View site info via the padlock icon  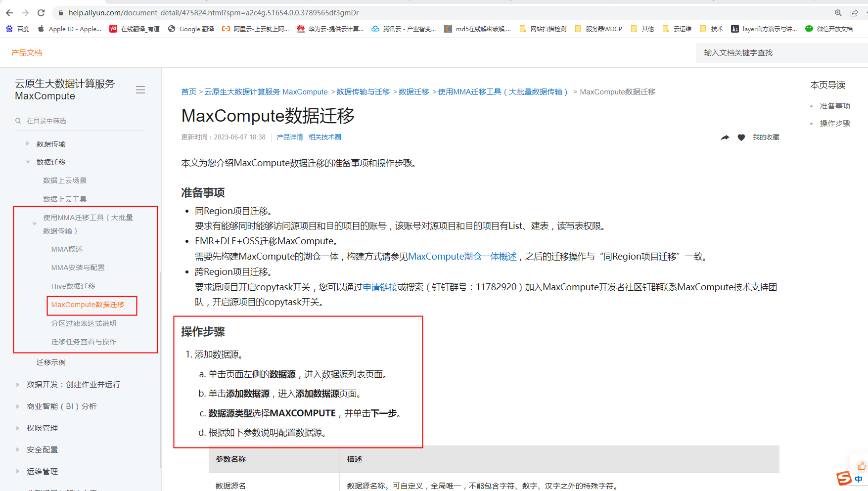pos(60,13)
